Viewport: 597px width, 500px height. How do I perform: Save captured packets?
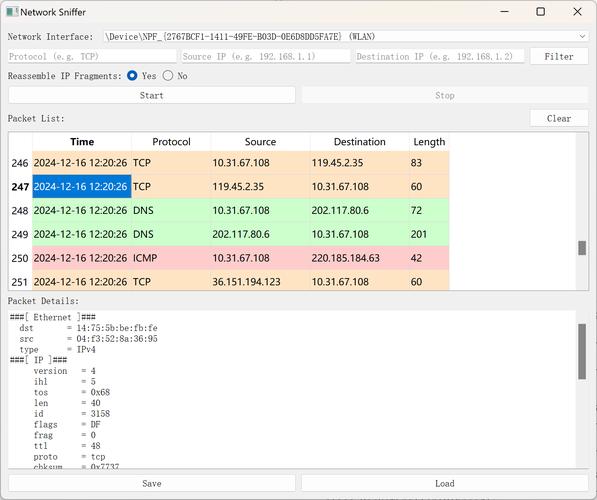152,483
